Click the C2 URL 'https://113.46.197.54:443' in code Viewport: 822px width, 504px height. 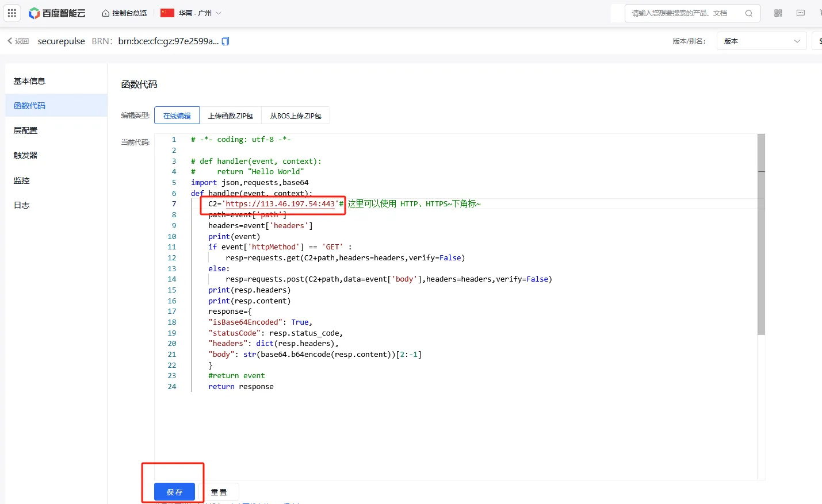280,204
